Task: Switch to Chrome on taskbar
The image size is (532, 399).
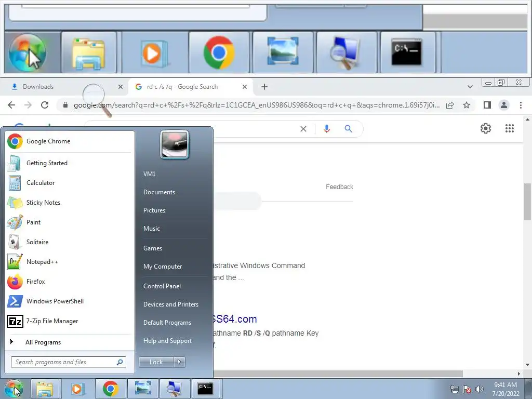Action: pos(110,389)
